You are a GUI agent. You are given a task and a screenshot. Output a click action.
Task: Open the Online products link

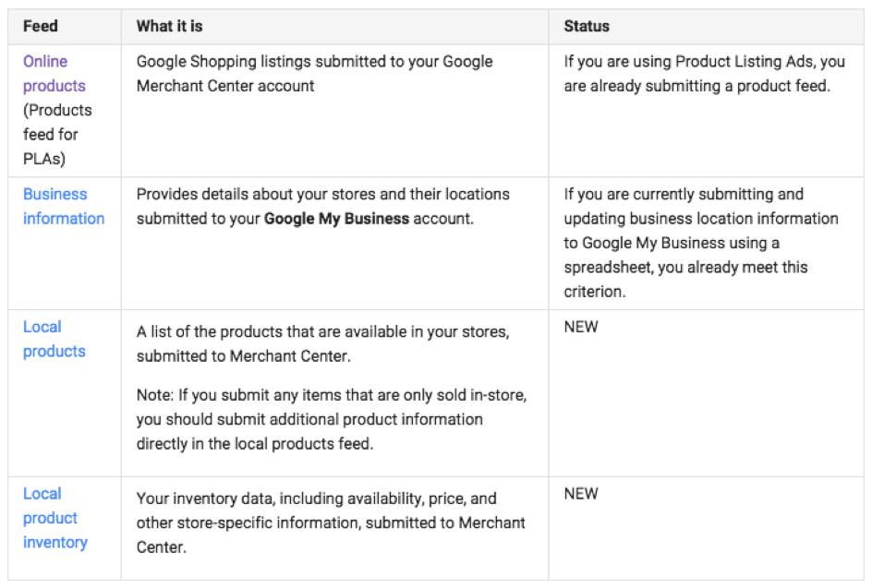point(54,73)
